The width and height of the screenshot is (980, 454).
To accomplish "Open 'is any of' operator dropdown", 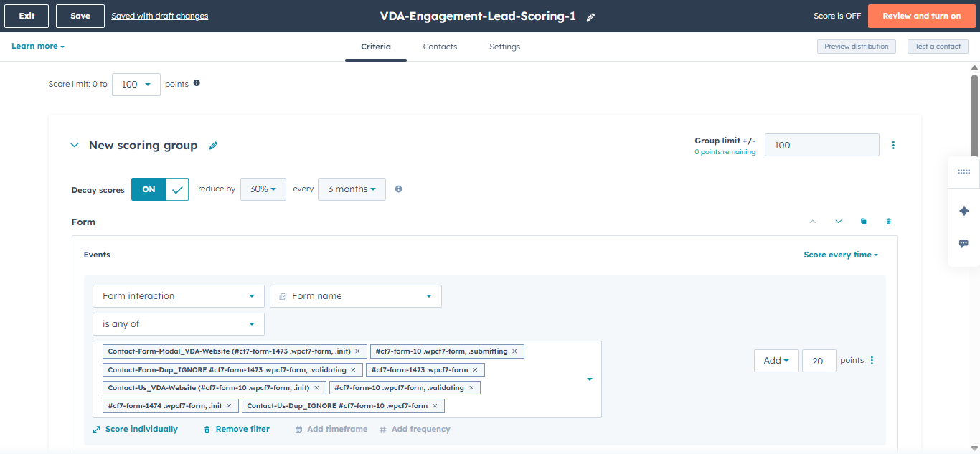I will point(179,324).
